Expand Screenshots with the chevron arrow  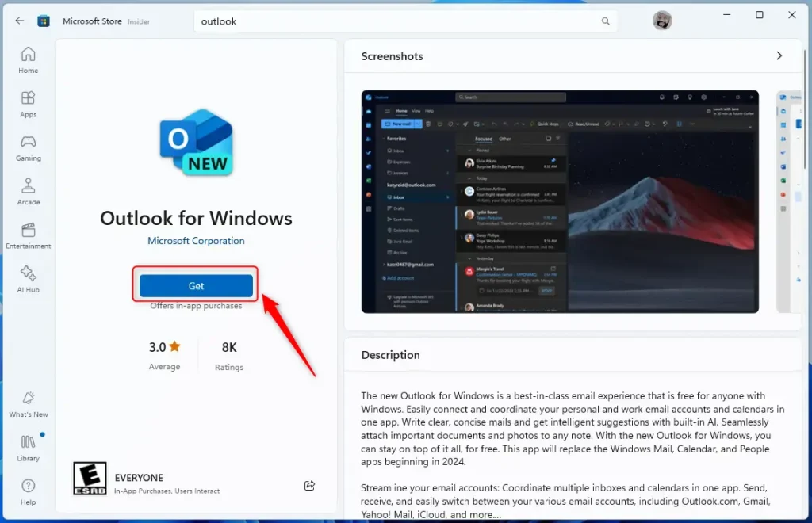(x=779, y=56)
